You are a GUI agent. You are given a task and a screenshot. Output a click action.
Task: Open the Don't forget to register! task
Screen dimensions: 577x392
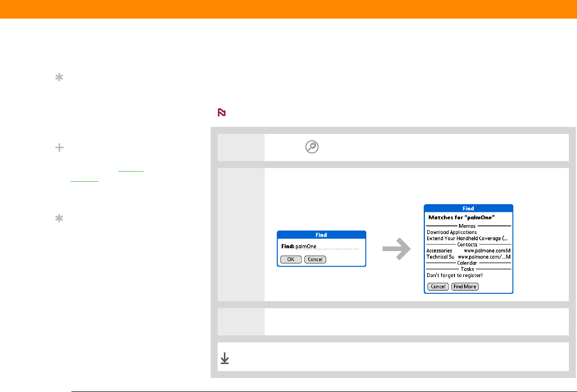click(455, 275)
